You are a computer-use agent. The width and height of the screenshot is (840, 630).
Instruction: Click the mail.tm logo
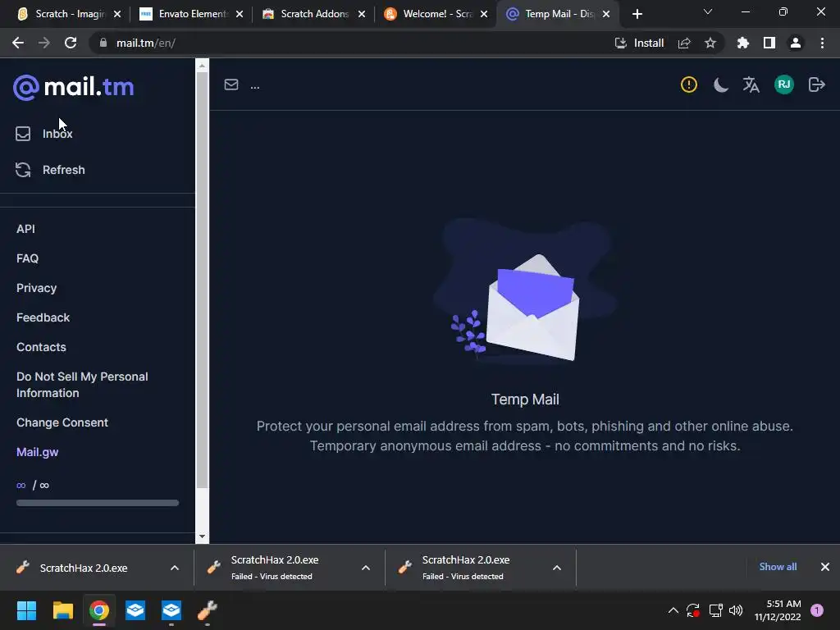73,87
